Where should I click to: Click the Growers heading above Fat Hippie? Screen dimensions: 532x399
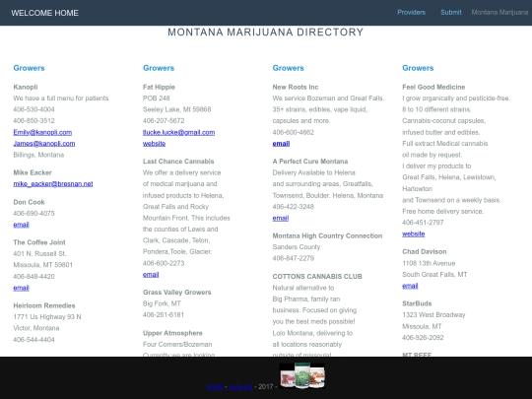point(159,68)
